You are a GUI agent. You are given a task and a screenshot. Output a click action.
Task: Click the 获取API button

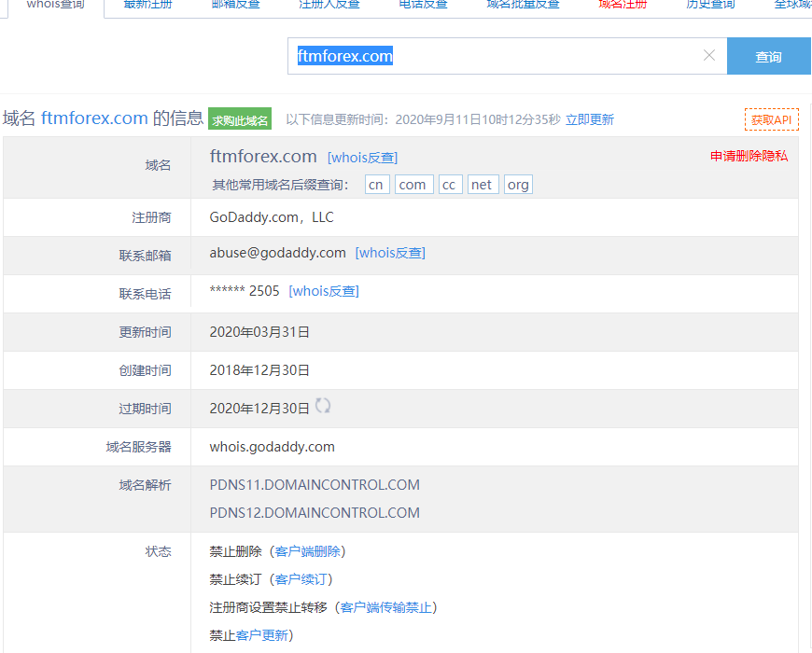[x=771, y=119]
